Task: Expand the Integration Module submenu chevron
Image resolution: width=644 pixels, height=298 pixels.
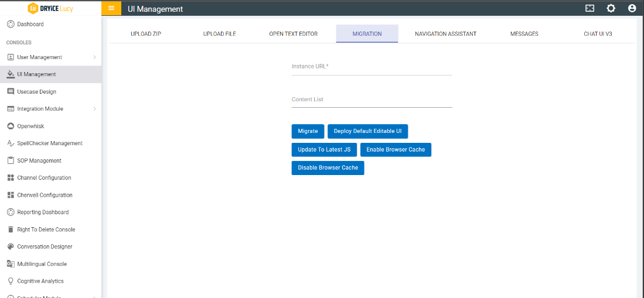Action: point(94,109)
